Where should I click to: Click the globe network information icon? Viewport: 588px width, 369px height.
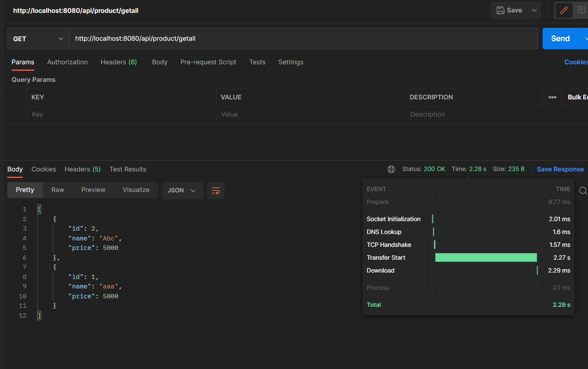pyautogui.click(x=391, y=169)
